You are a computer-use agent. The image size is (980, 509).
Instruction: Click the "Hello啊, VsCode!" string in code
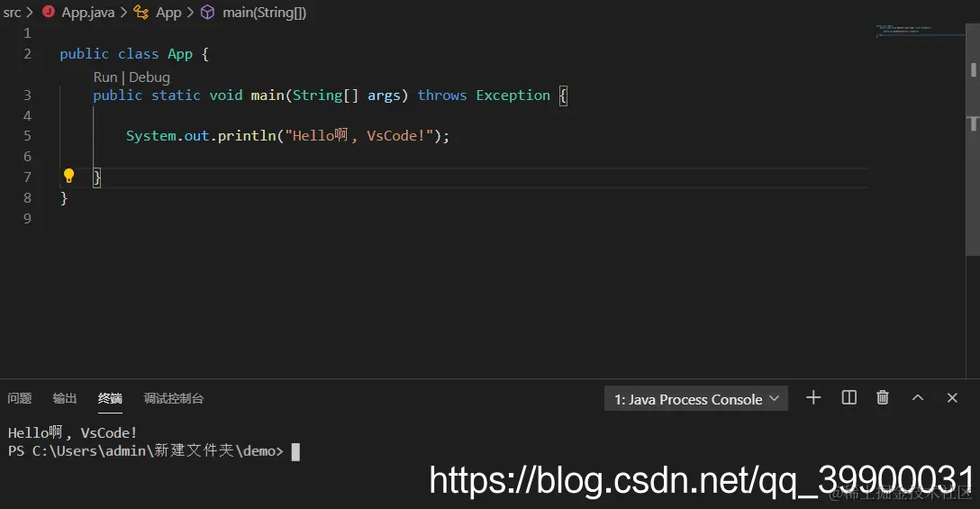click(359, 136)
